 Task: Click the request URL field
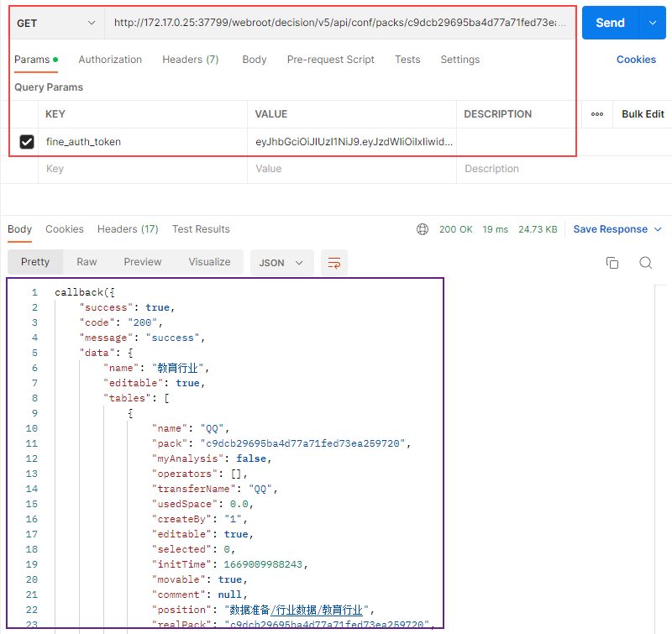[x=340, y=24]
